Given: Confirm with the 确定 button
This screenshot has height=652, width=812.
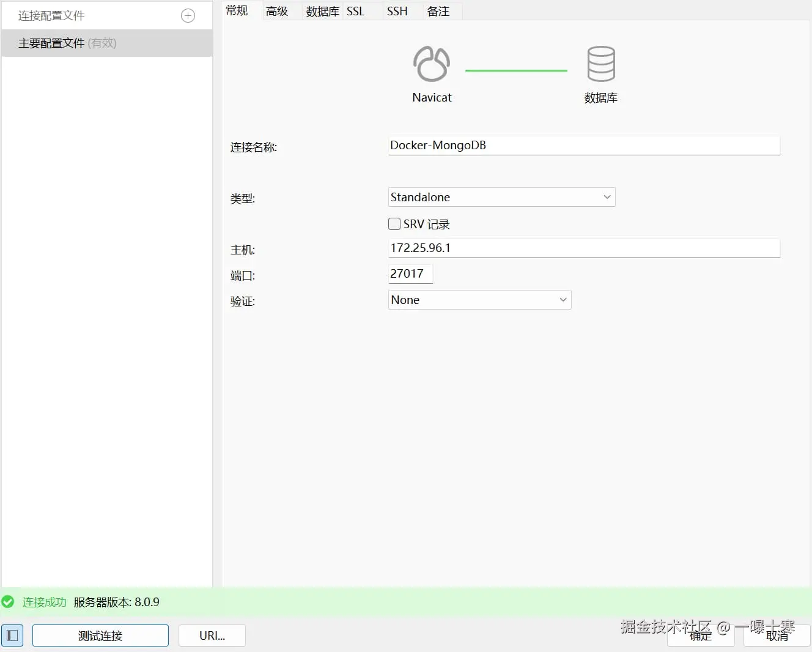Looking at the screenshot, I should [x=701, y=635].
